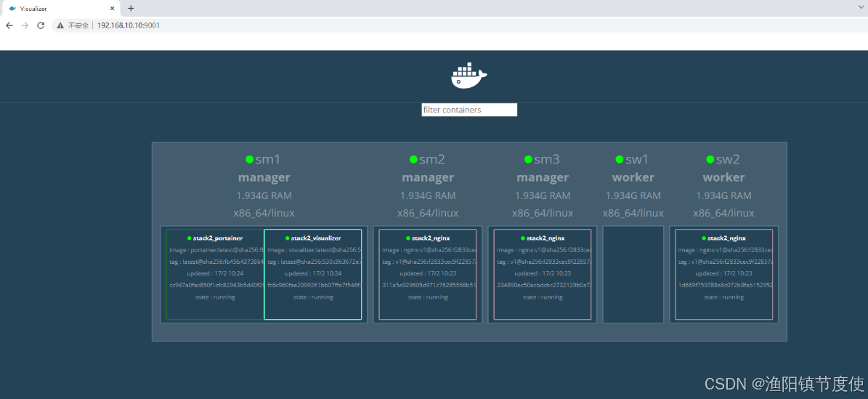This screenshot has height=399, width=868.
Task: Click the green dot beside stack2_visualizer
Action: tap(288, 238)
